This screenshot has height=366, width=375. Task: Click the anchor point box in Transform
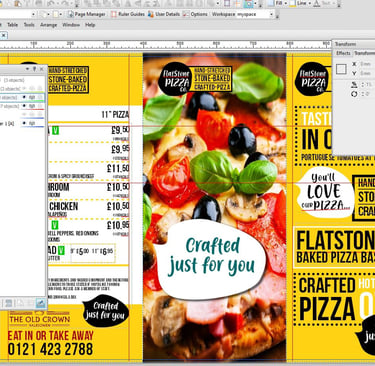pyautogui.click(x=341, y=69)
